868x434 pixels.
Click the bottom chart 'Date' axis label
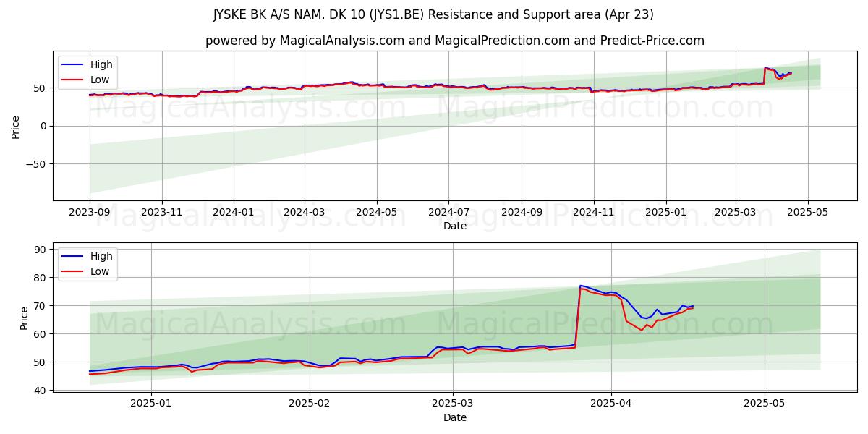point(455,417)
